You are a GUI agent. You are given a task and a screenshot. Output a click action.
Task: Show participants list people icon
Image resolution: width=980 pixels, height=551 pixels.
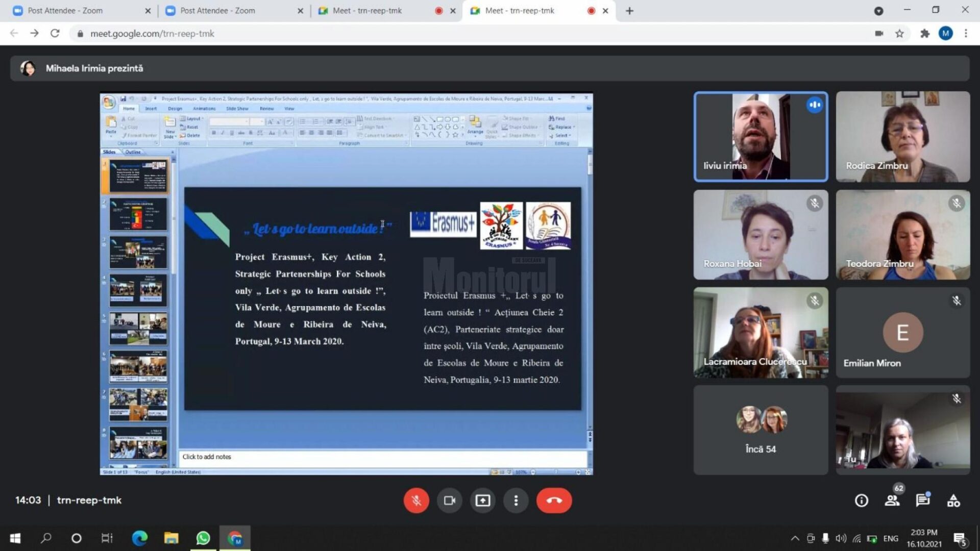point(892,500)
